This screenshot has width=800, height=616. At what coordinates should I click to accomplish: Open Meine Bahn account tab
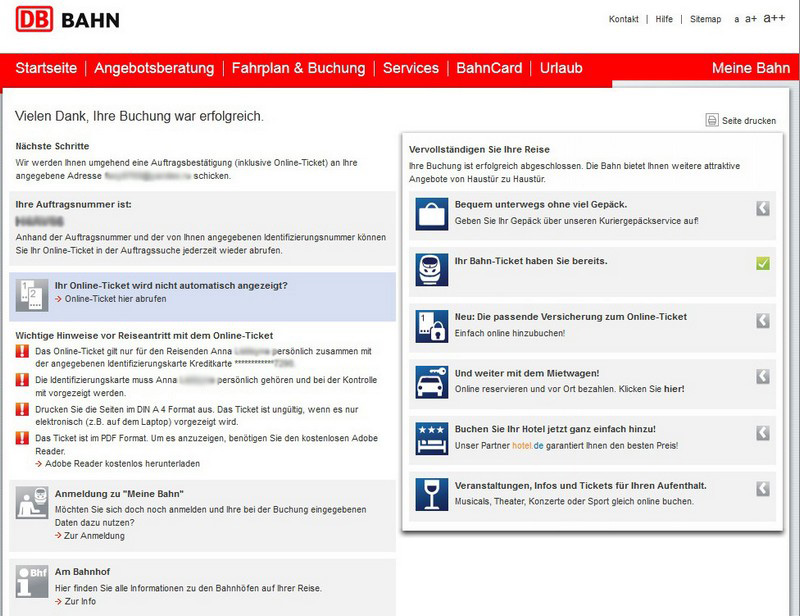751,68
